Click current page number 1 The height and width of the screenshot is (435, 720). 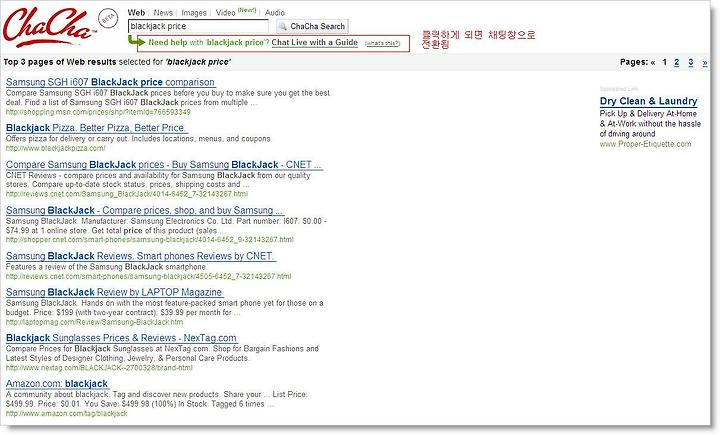pyautogui.click(x=664, y=62)
